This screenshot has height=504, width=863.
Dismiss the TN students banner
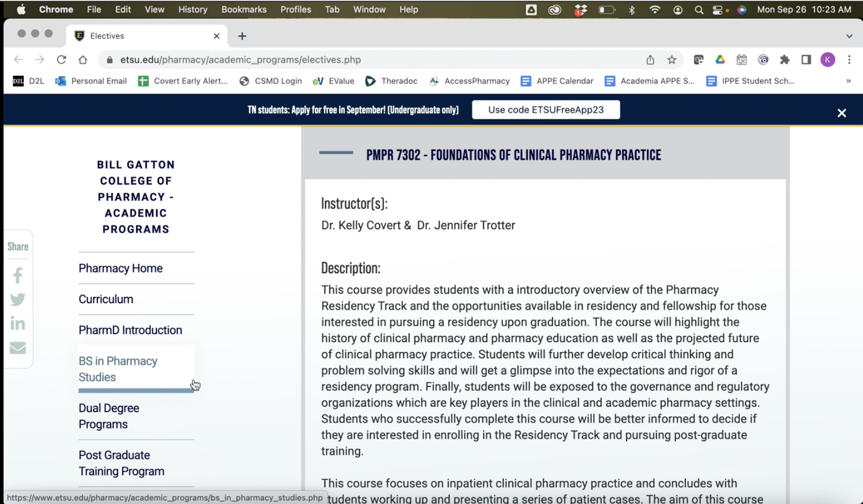(x=841, y=113)
